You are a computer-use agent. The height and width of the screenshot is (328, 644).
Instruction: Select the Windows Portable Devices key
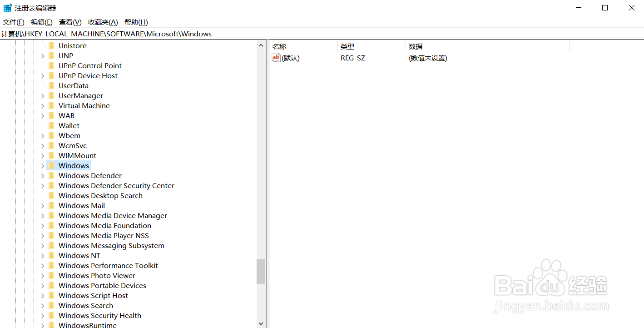tap(102, 285)
